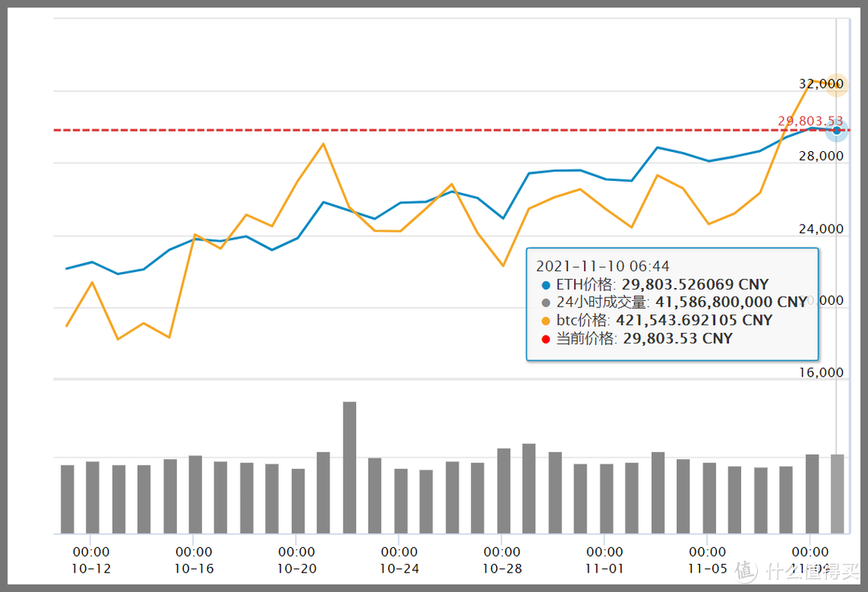Select the 10-28 date label on x-axis
This screenshot has width=868, height=592.
click(x=502, y=568)
